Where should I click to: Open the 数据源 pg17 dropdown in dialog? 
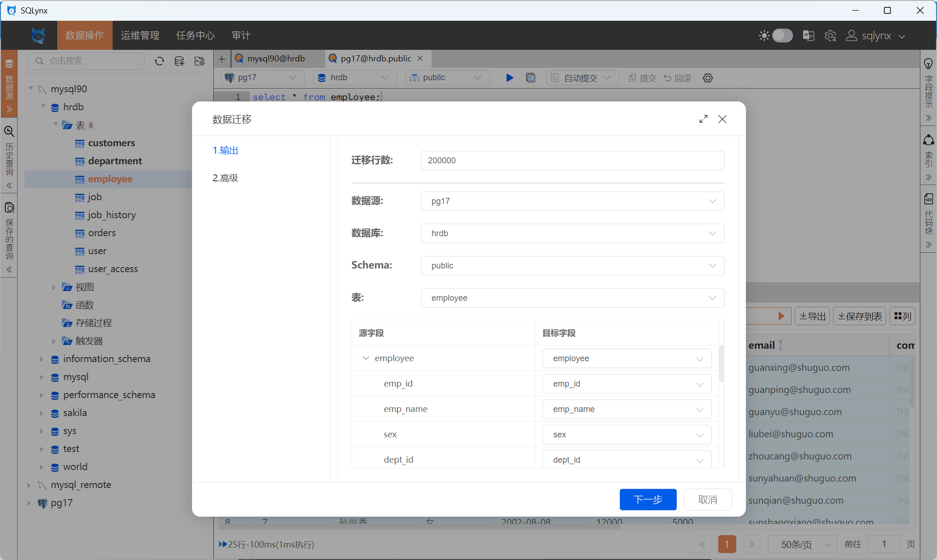[572, 201]
